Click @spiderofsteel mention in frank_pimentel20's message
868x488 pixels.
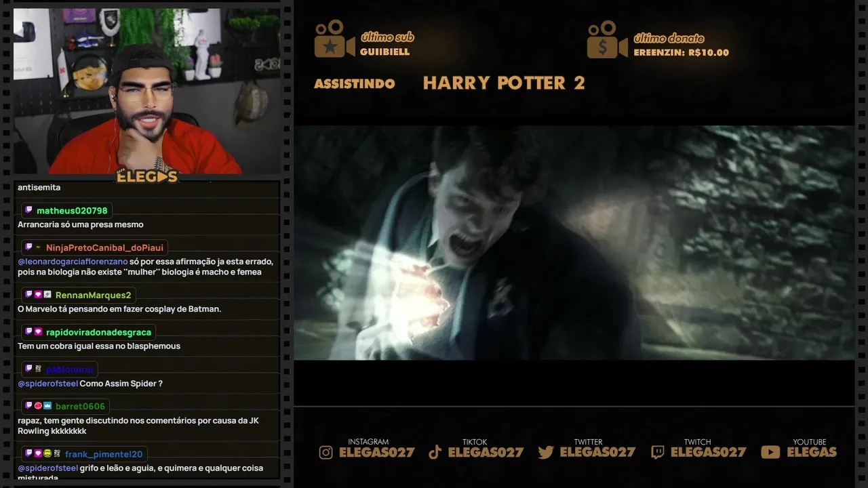(x=47, y=468)
